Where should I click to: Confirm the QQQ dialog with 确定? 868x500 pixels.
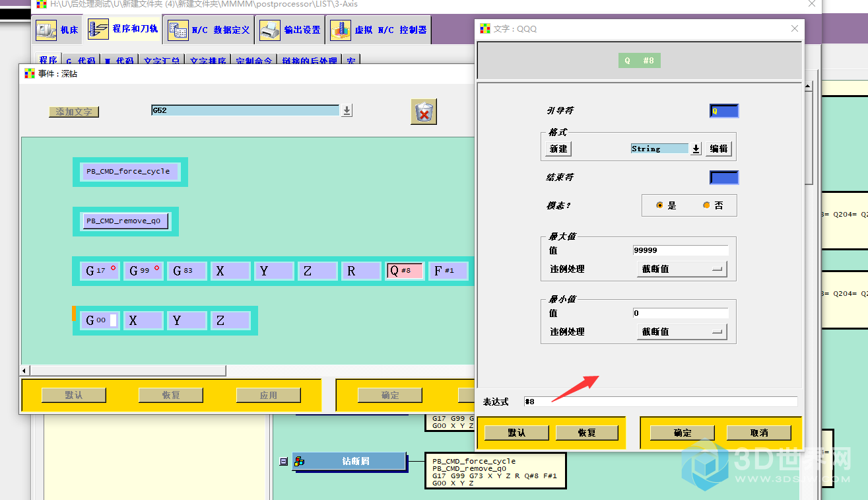683,433
